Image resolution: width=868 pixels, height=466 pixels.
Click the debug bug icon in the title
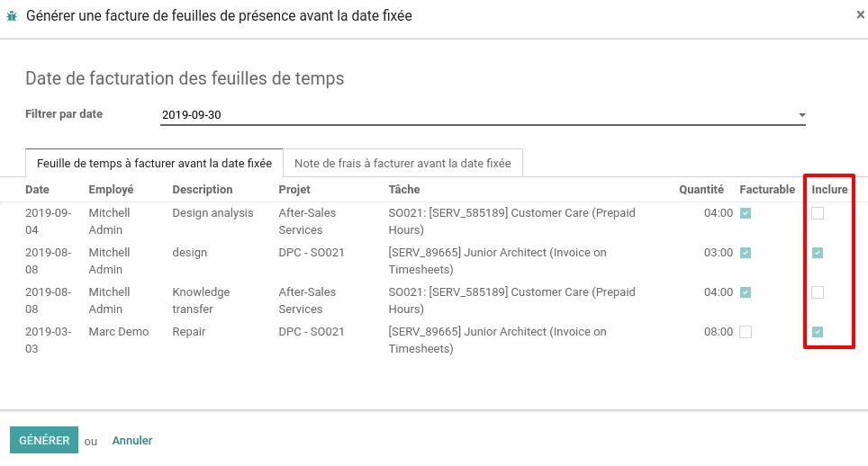(12, 16)
